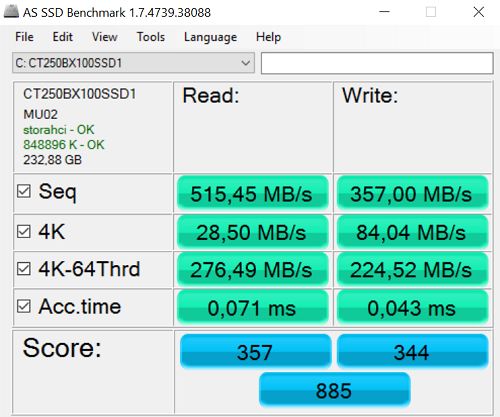Click the empty text field beside drive selector
Viewport: 500px width, 417px height.
377,63
